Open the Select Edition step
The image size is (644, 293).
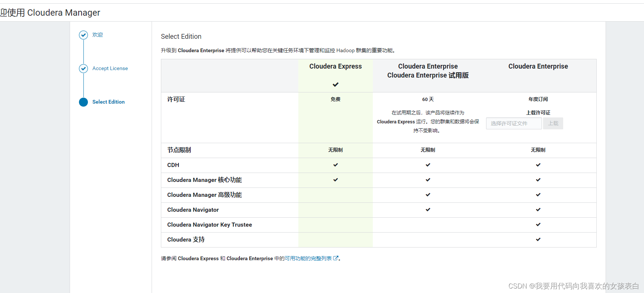tap(108, 102)
